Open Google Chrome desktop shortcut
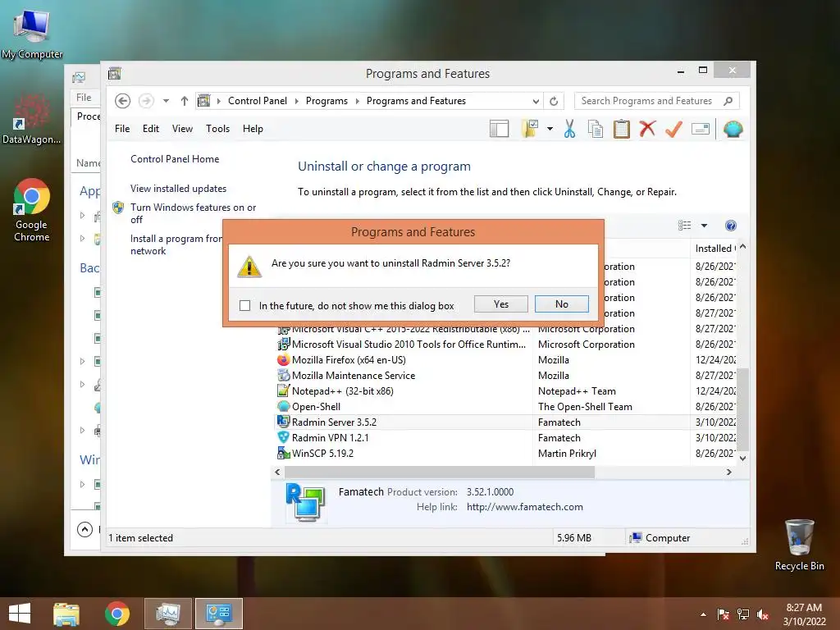This screenshot has height=630, width=840. click(32, 209)
